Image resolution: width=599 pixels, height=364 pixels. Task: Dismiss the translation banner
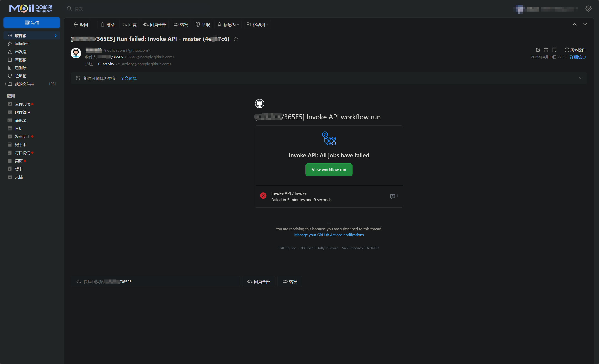pos(580,78)
